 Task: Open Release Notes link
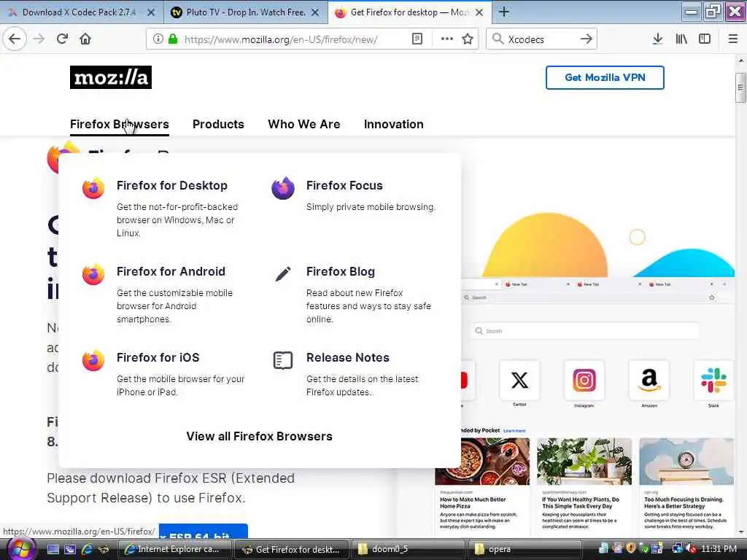[348, 357]
